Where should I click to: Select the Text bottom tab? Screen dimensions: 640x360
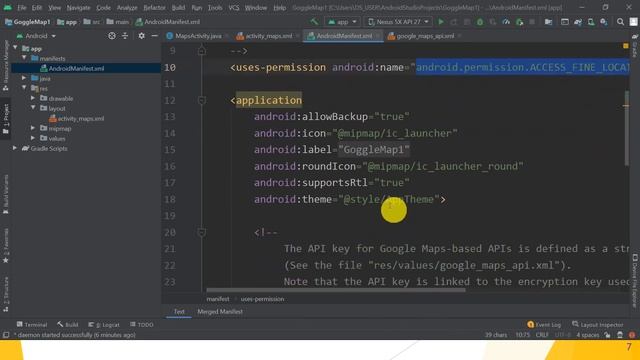[179, 311]
